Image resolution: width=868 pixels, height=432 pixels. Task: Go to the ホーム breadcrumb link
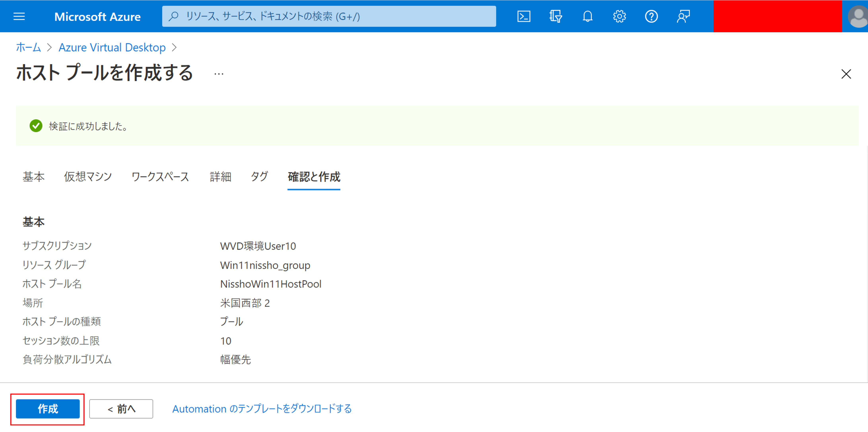point(28,48)
